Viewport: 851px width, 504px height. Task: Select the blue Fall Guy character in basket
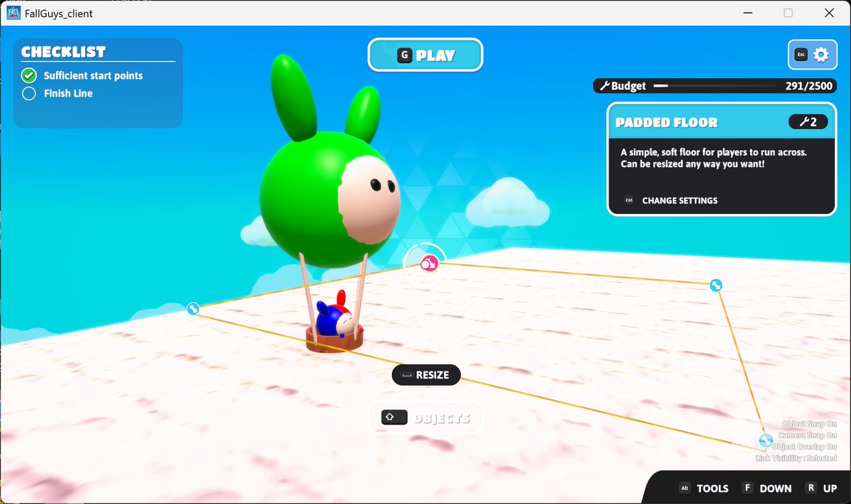point(333,320)
